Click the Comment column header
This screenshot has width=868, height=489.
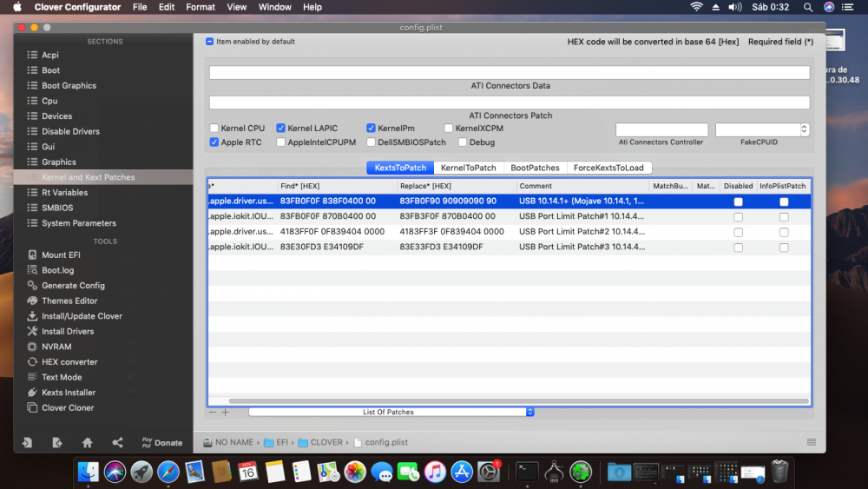(582, 186)
